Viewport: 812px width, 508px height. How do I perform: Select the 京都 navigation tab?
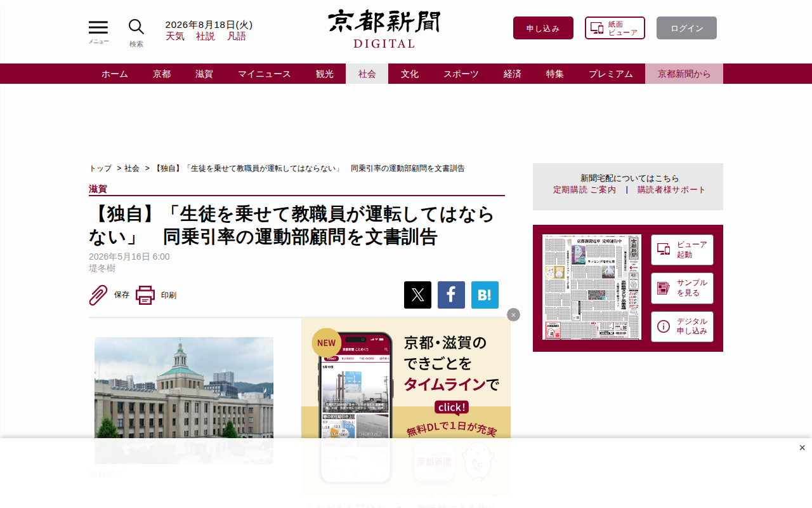162,74
